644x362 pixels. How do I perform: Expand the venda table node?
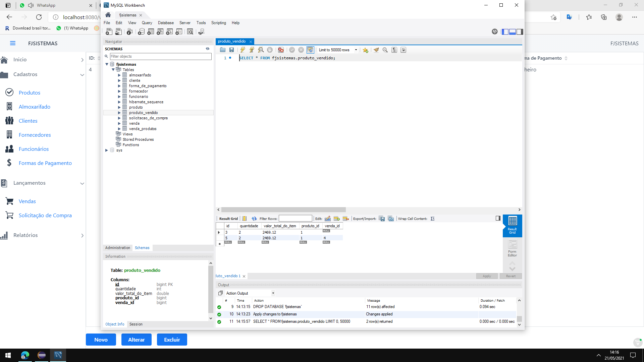point(119,123)
